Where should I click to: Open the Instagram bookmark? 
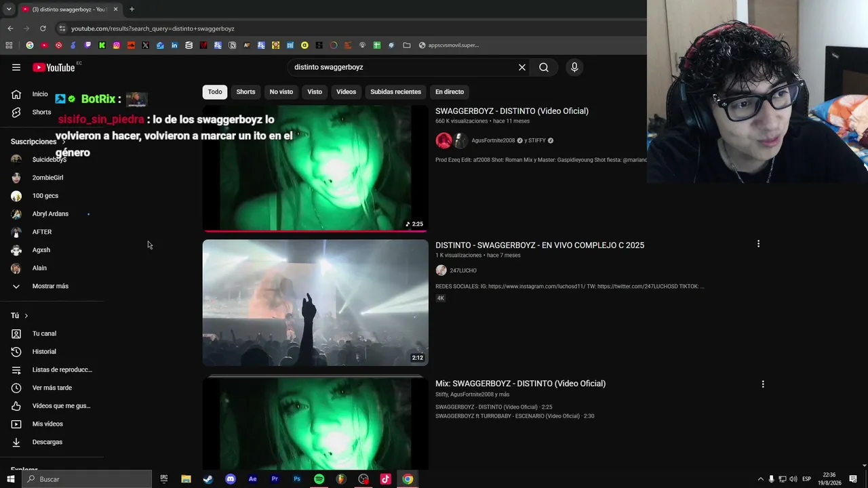click(117, 45)
